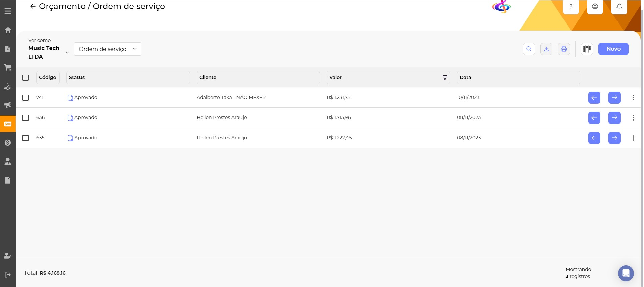This screenshot has height=287, width=644.
Task: Open the Ordem de serviço dropdown
Action: [x=107, y=49]
